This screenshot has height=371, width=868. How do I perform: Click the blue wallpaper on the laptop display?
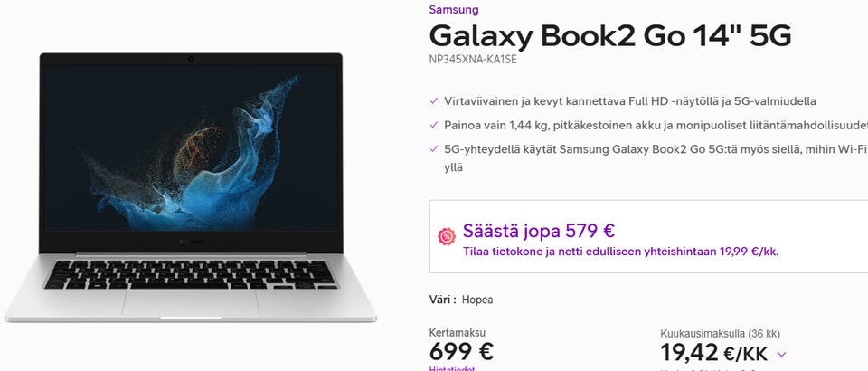(191, 147)
